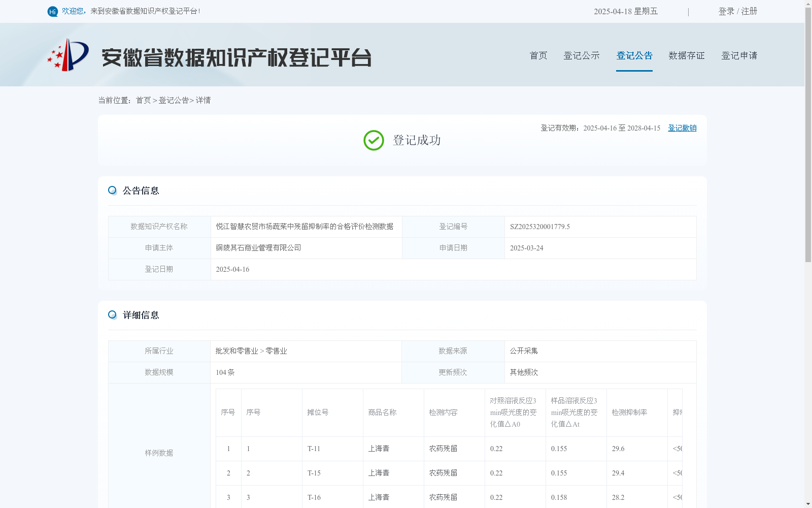Click the 登记成功 status text
812x508 pixels.
tap(417, 140)
